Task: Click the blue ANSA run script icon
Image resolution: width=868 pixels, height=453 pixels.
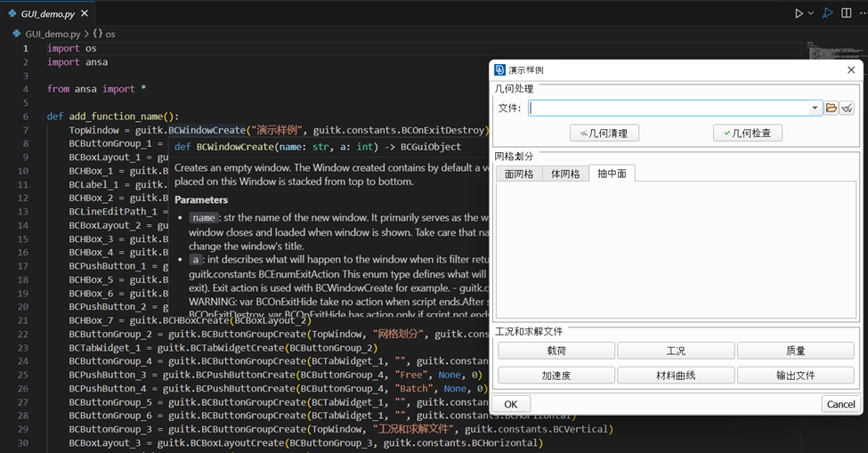Action: coord(828,12)
